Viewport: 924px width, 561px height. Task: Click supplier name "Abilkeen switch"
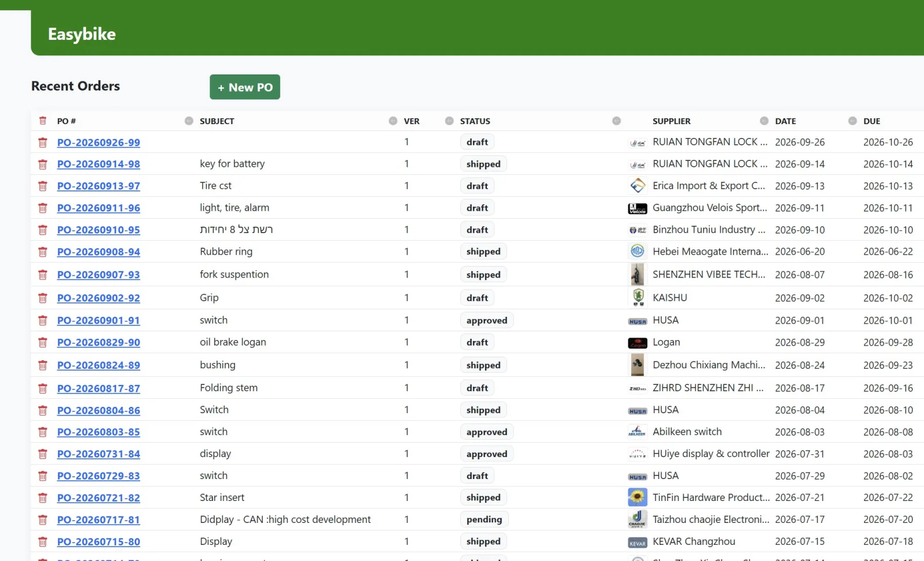coord(687,432)
